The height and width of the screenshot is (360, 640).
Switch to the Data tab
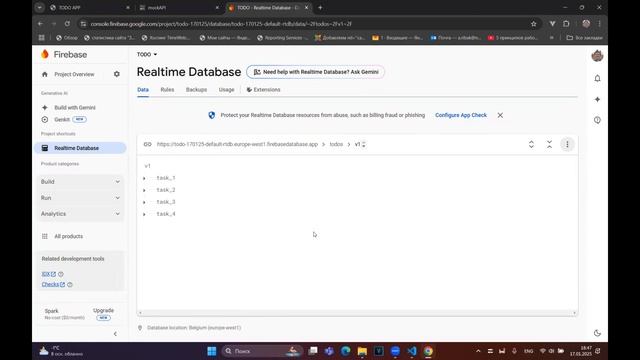point(143,90)
